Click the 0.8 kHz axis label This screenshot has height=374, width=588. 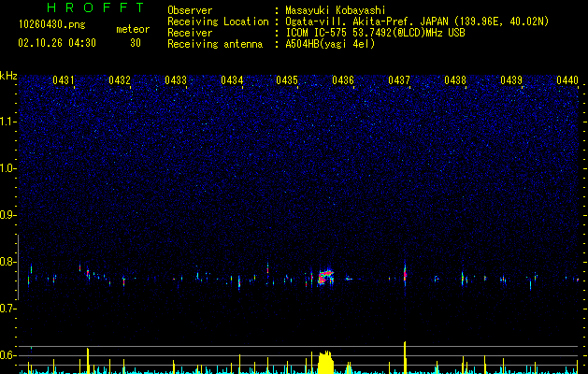[8, 262]
